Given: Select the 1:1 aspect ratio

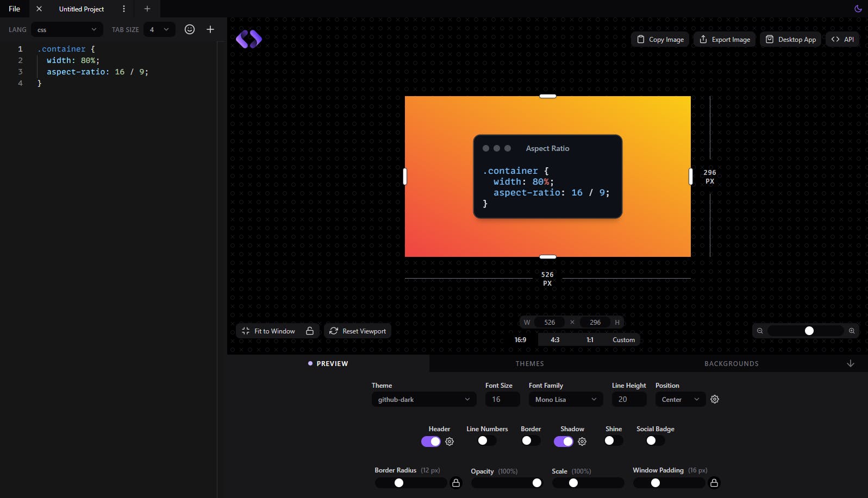Looking at the screenshot, I should click(x=590, y=339).
